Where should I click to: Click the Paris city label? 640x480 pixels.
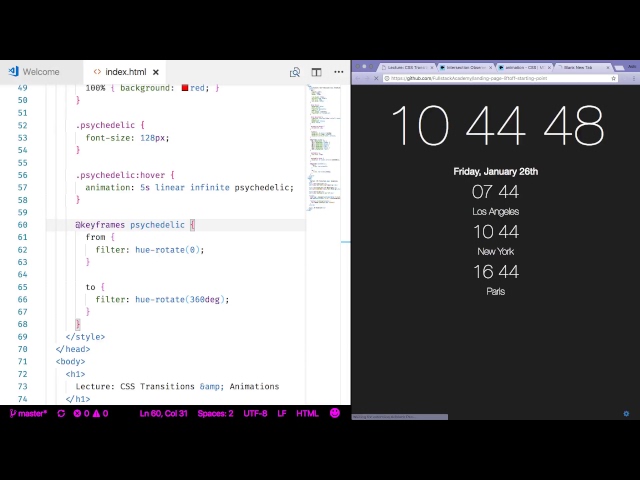click(x=496, y=291)
